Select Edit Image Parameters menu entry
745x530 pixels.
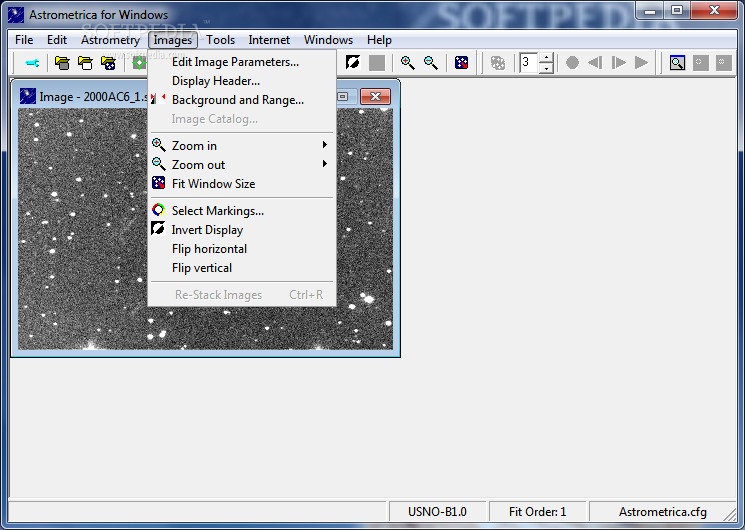pyautogui.click(x=235, y=62)
